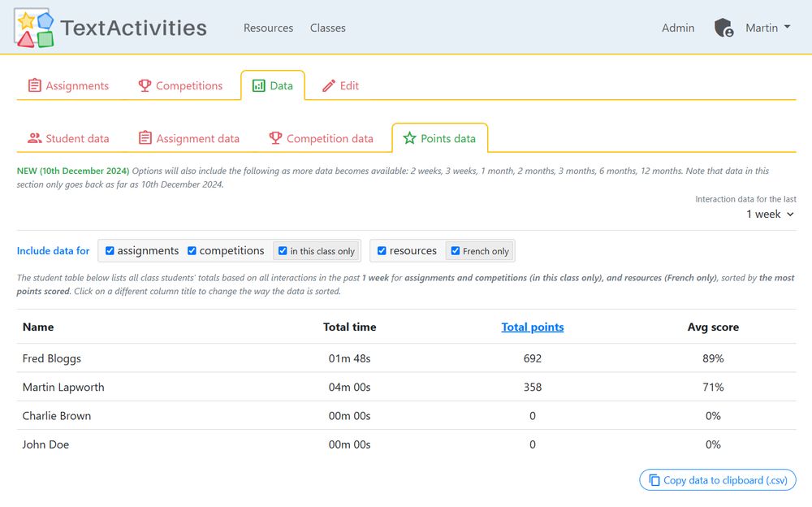The image size is (812, 507).
Task: Click the Assignments clipboard icon
Action: coord(35,85)
